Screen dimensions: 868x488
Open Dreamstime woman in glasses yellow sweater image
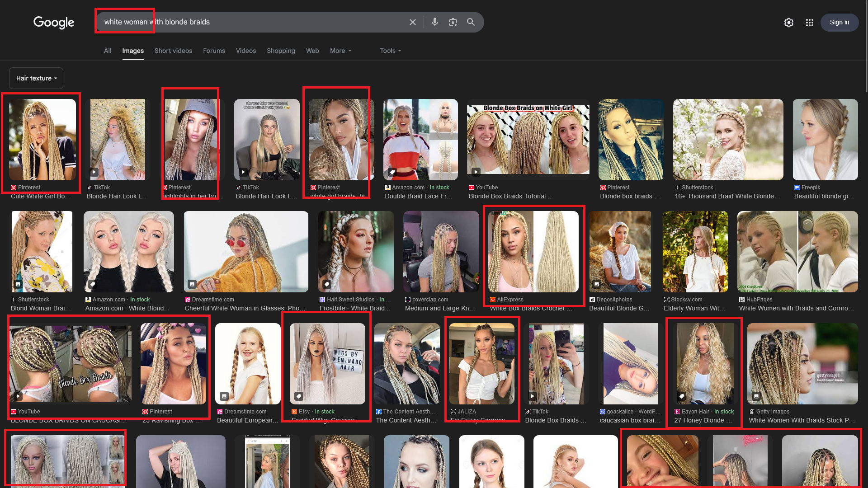click(246, 252)
